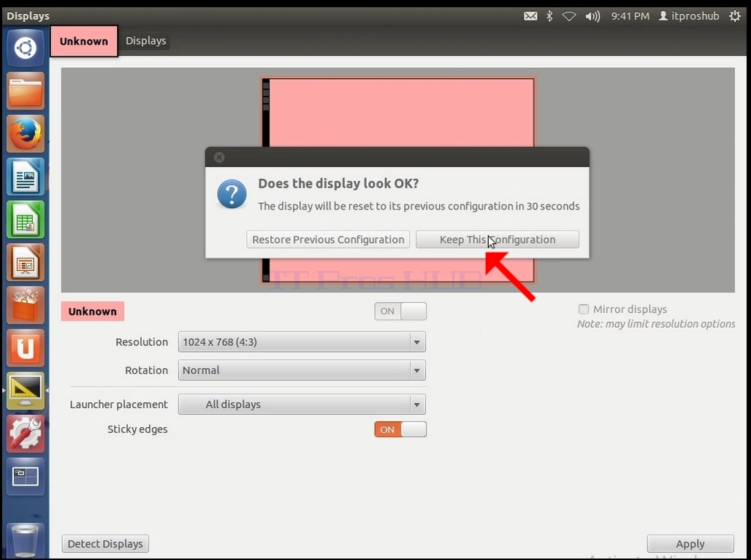Open Ubuntu One launcher icon
The height and width of the screenshot is (560, 751).
point(26,348)
